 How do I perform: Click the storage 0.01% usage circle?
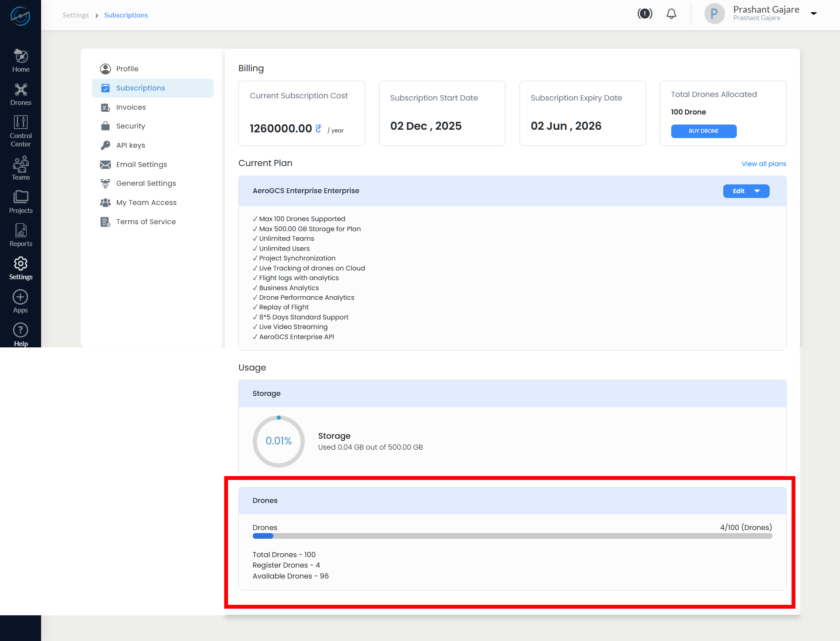(279, 441)
